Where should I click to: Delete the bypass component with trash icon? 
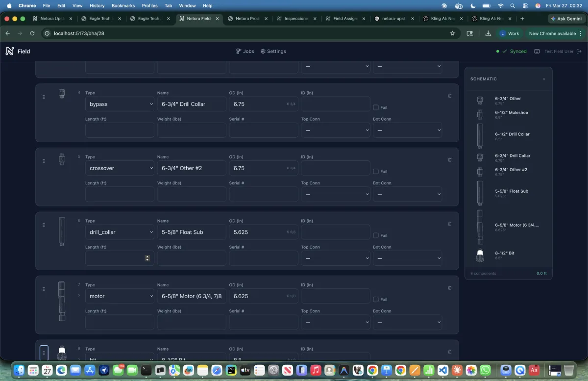coord(450,96)
